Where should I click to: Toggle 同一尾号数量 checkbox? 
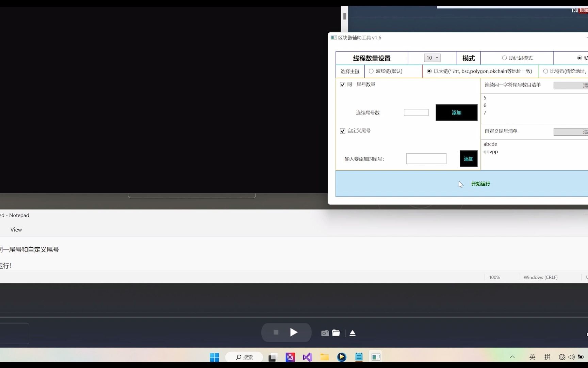coord(343,85)
